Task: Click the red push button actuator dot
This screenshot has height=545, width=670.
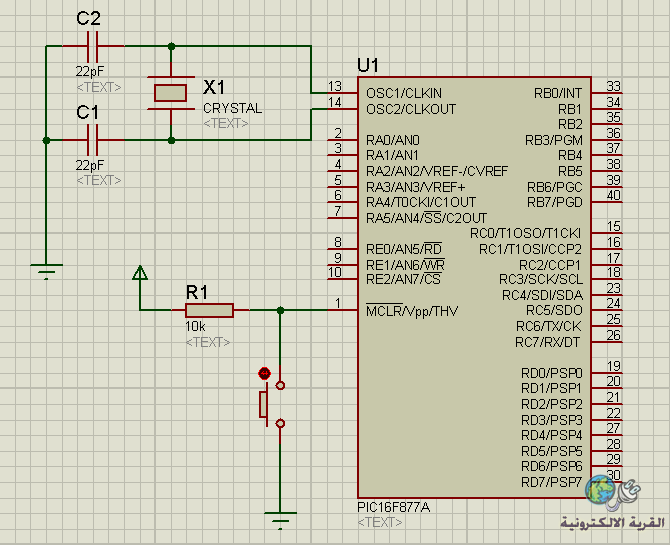Action: 264,374
